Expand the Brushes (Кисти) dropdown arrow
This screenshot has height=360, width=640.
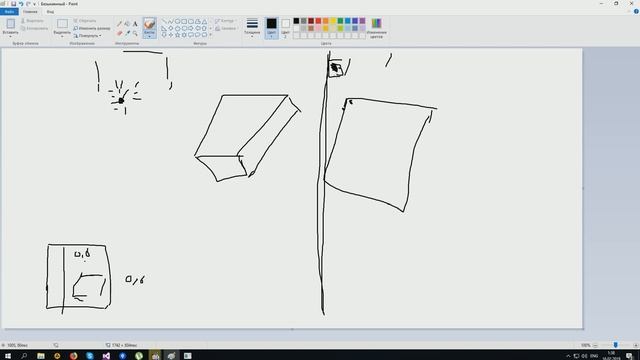tap(149, 36)
